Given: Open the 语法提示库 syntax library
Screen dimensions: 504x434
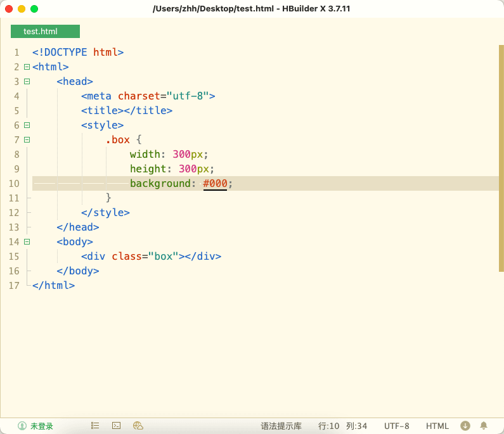Looking at the screenshot, I should [x=281, y=426].
